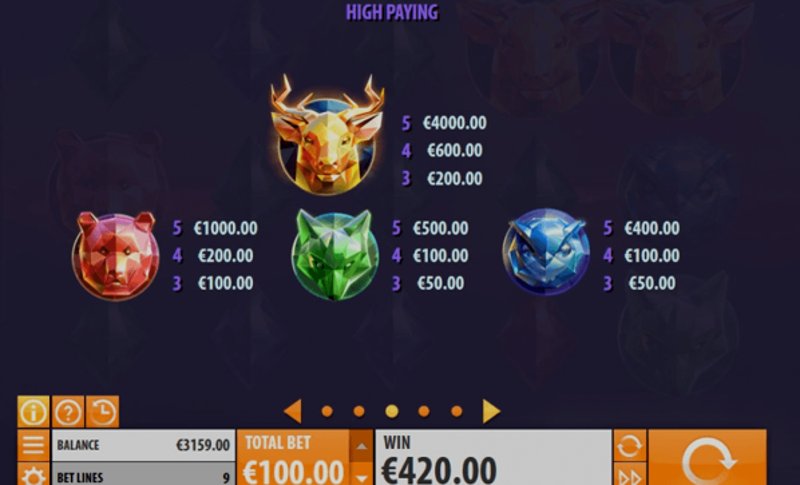Open the help question mark icon
800x485 pixels.
coord(68,412)
